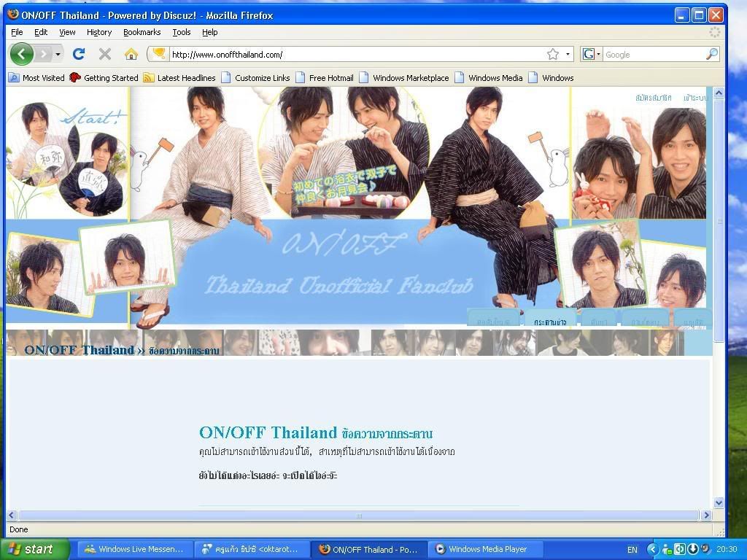Click the Done status bar text
747x560 pixels.
[18, 529]
